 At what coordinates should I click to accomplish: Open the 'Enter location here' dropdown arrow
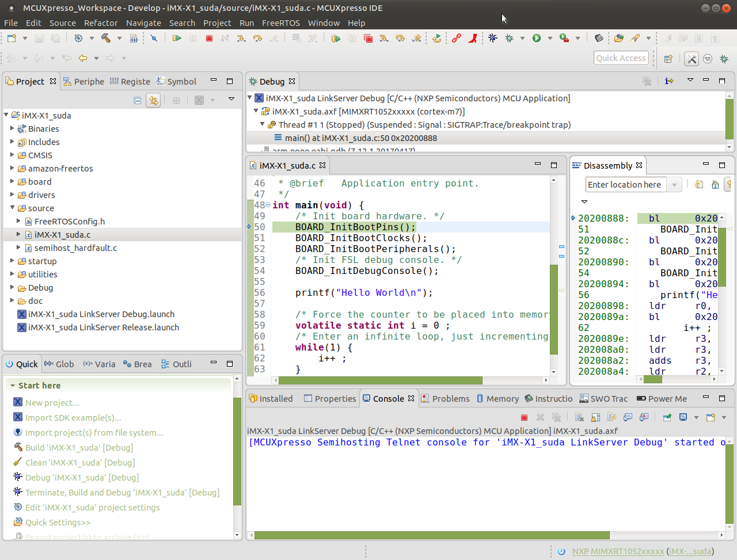674,185
